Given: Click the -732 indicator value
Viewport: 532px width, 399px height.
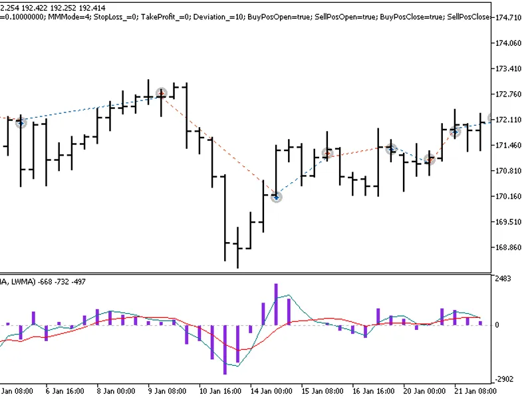Looking at the screenshot, I should [61, 282].
